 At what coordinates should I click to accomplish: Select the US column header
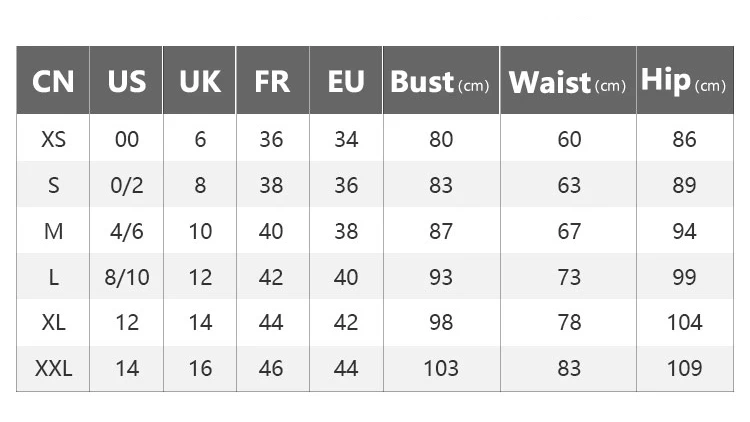tap(126, 80)
